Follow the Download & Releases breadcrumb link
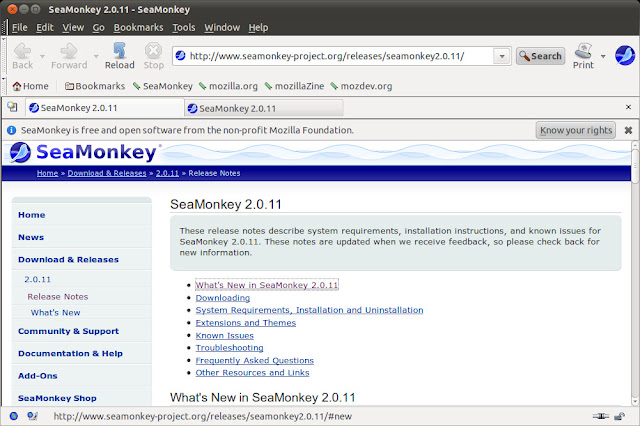Screen dimensions: 640x426 coord(107,173)
